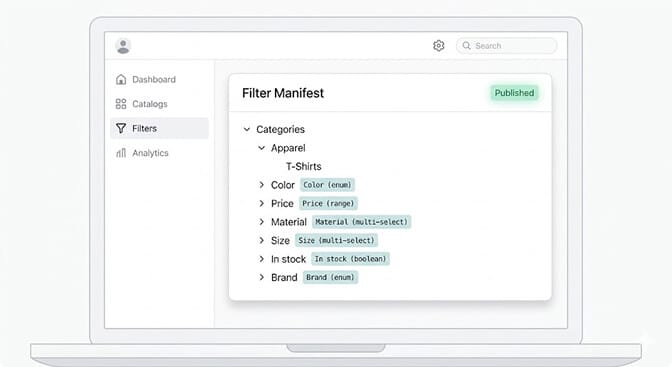Select the Size filter name
This screenshot has height=367, width=672.
coord(280,241)
